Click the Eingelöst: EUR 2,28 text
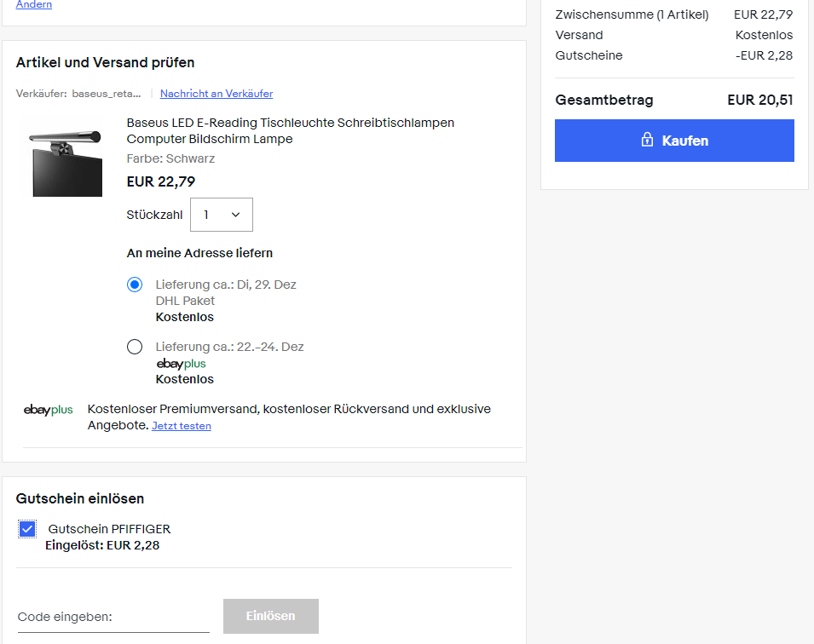Screen dimensions: 814x644 (x=102, y=545)
